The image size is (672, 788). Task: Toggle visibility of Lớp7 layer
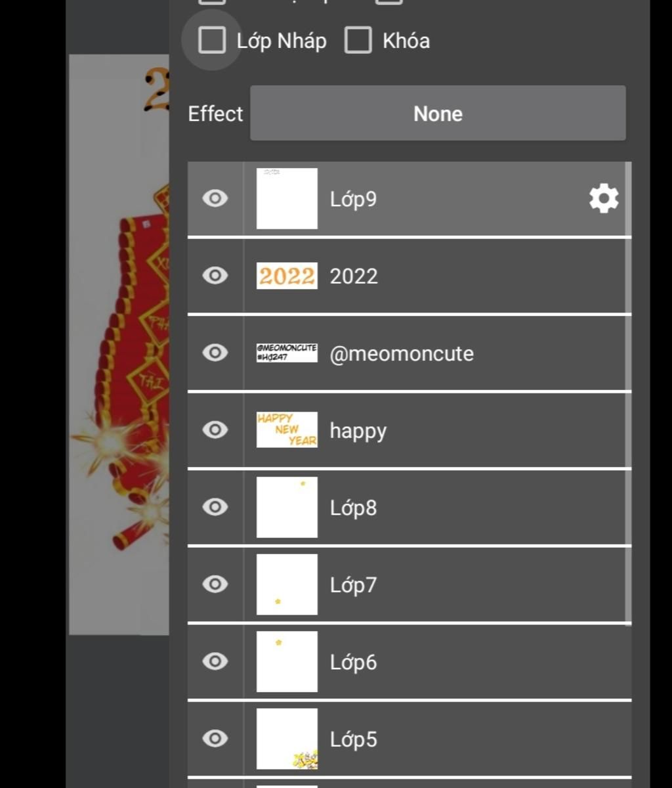[215, 584]
